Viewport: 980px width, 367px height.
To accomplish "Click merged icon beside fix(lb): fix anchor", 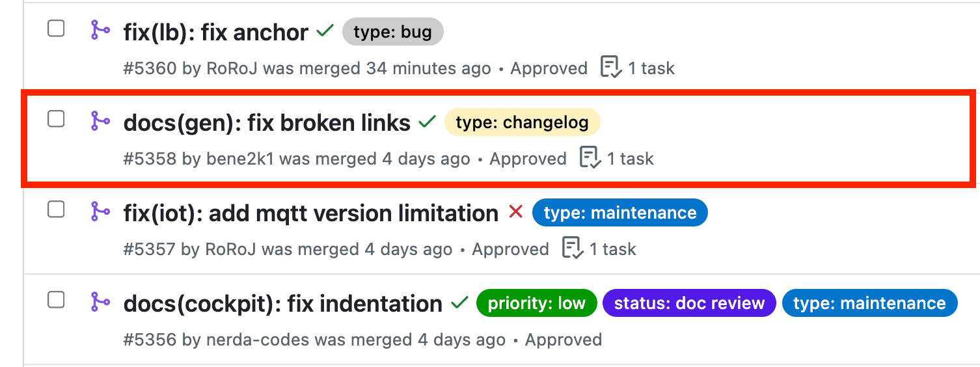I will click(x=100, y=30).
